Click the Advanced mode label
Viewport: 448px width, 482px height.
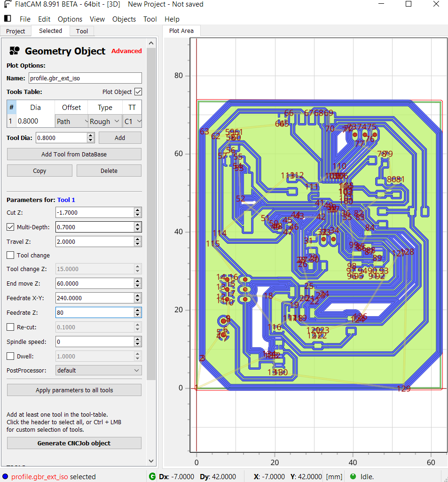[126, 51]
